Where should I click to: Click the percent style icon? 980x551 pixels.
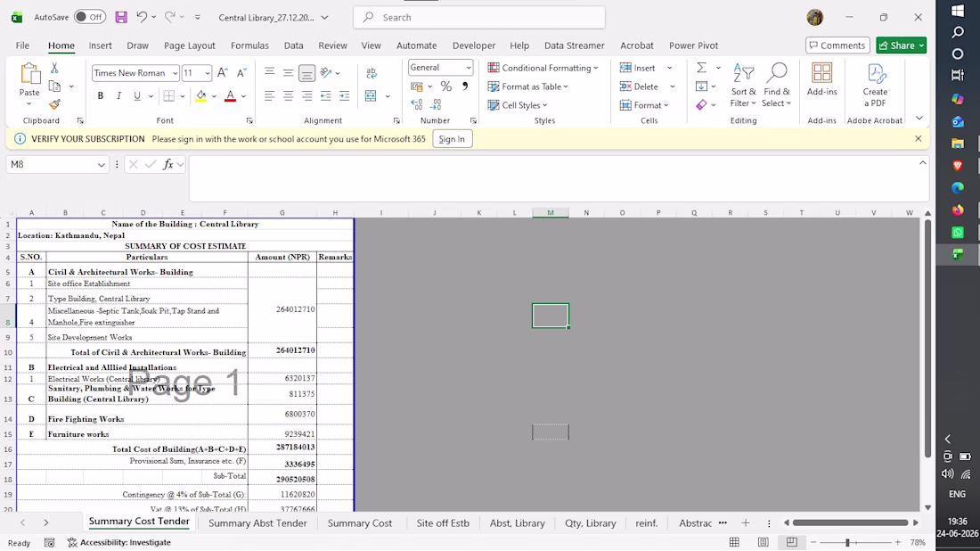[445, 86]
